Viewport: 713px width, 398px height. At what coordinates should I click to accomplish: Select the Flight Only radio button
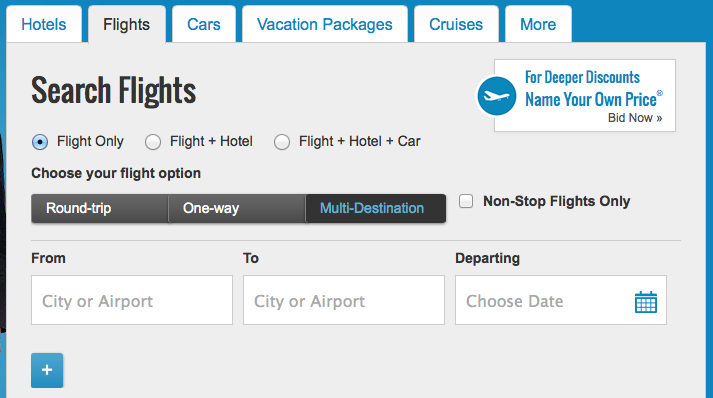[40, 142]
